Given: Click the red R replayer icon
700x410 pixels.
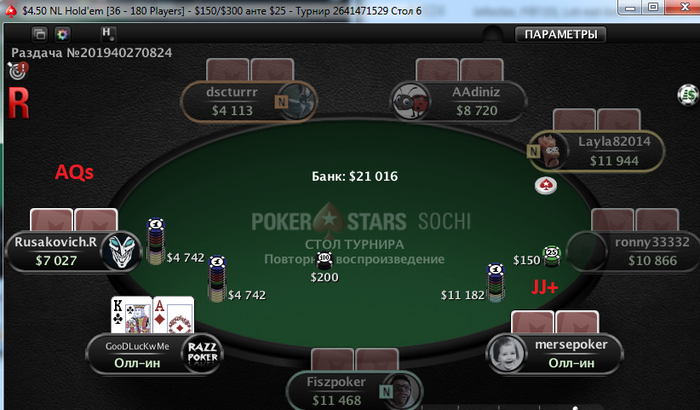Looking at the screenshot, I should [18, 103].
